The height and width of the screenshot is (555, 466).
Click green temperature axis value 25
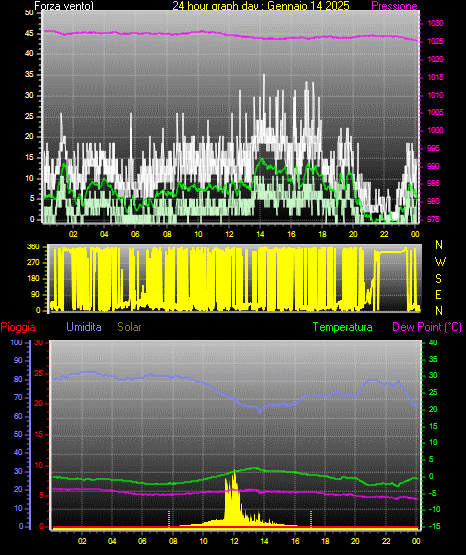tap(433, 393)
